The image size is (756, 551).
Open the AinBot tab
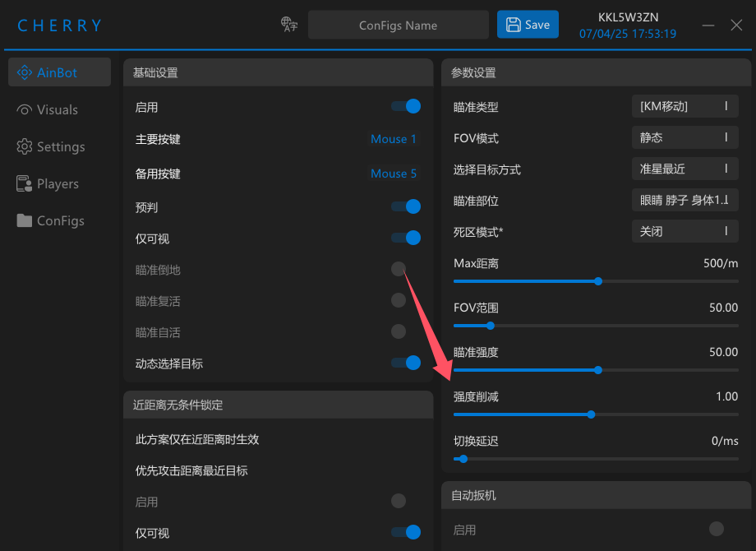click(x=60, y=72)
